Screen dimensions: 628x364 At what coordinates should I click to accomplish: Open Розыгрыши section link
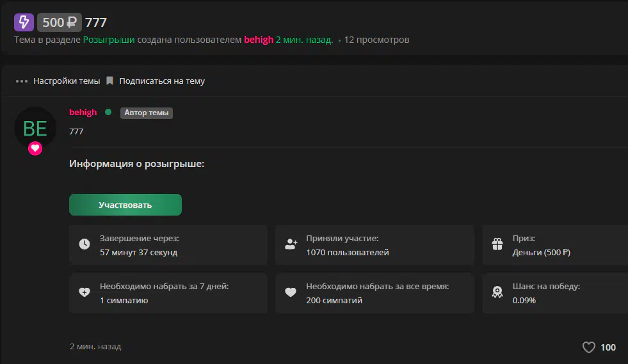(x=109, y=40)
